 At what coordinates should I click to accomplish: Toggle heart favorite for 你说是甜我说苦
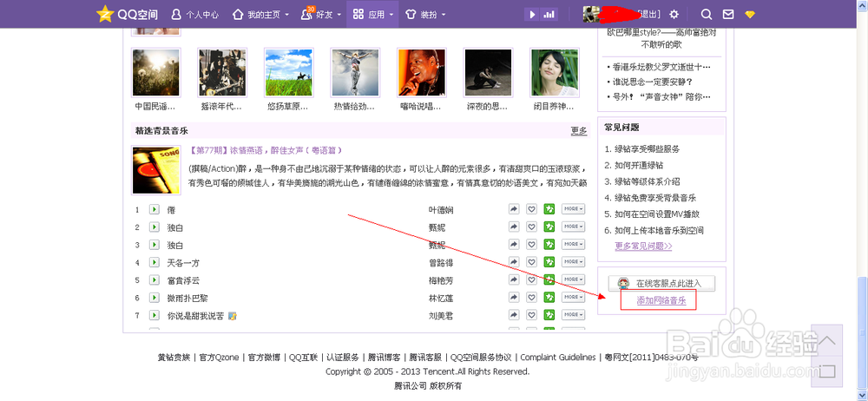pos(531,315)
